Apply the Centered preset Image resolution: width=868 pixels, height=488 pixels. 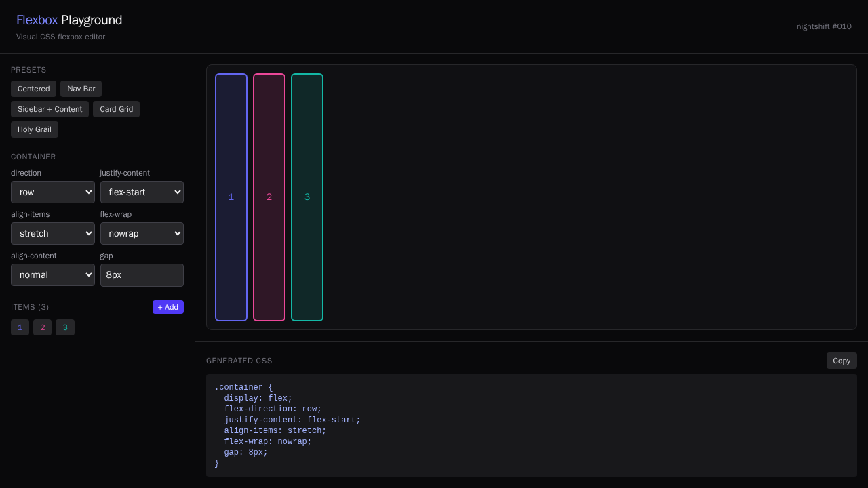coord(33,89)
